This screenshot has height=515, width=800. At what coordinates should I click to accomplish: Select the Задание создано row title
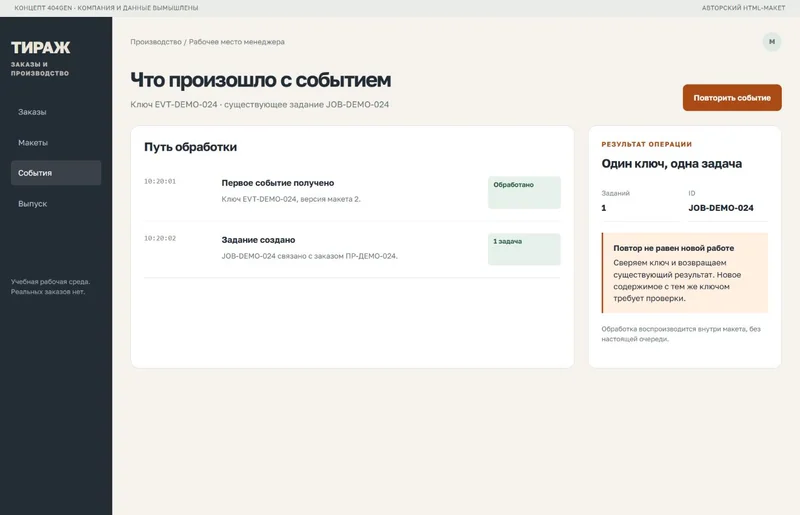point(258,240)
